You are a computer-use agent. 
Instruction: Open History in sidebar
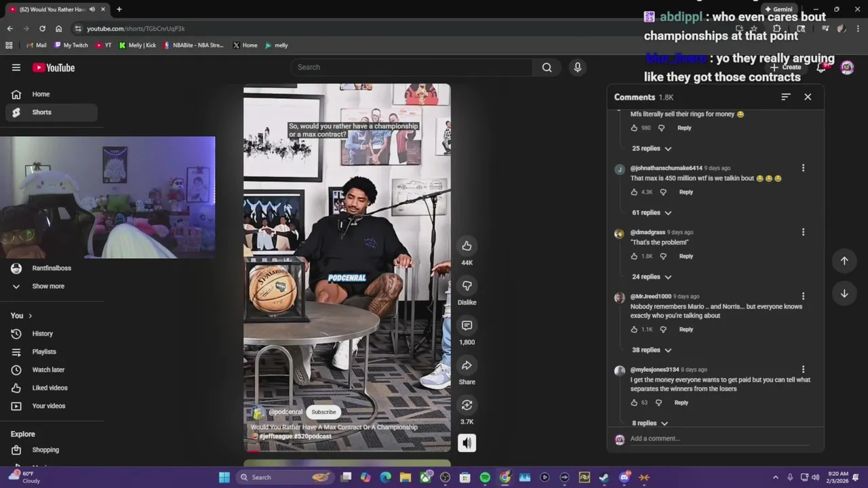tap(52, 333)
